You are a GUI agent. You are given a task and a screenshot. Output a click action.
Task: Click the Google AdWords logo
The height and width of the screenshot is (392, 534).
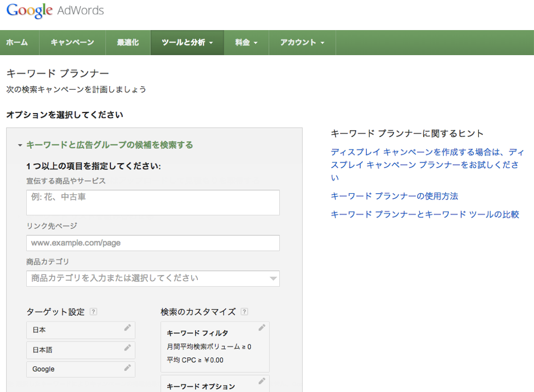coord(55,11)
